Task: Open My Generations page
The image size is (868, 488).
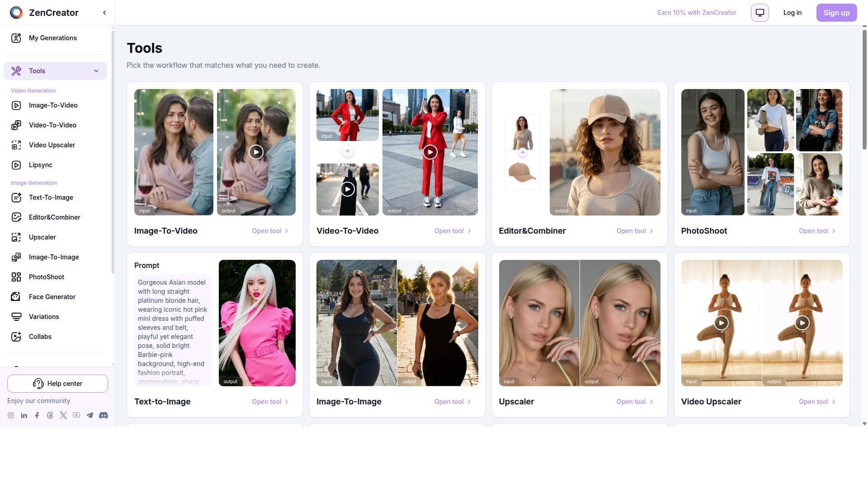Action: click(x=52, y=38)
